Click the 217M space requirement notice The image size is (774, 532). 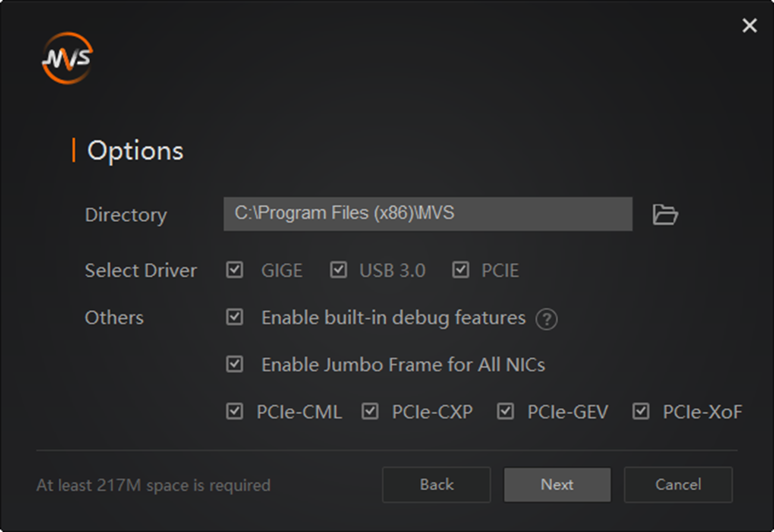point(154,485)
